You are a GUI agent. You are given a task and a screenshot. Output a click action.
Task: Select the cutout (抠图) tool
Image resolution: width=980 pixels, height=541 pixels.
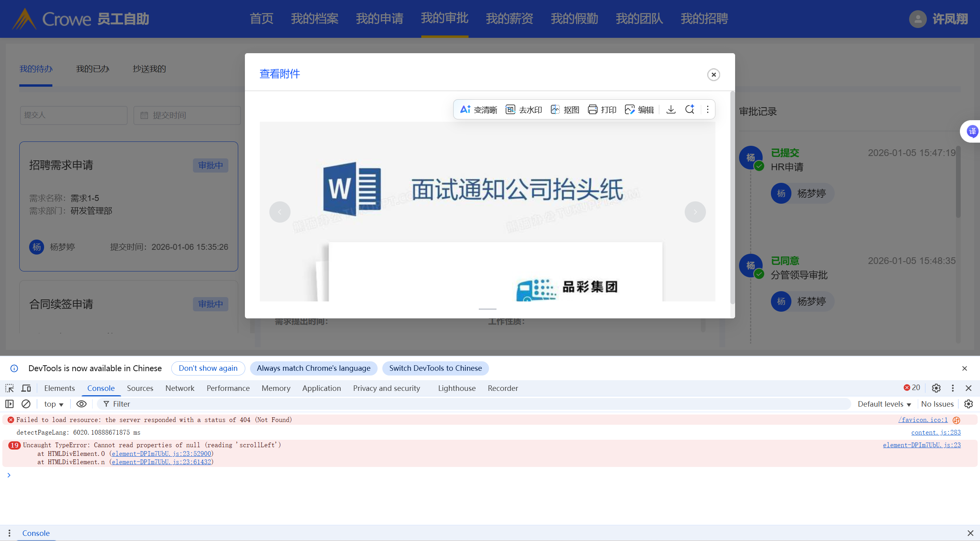(565, 110)
